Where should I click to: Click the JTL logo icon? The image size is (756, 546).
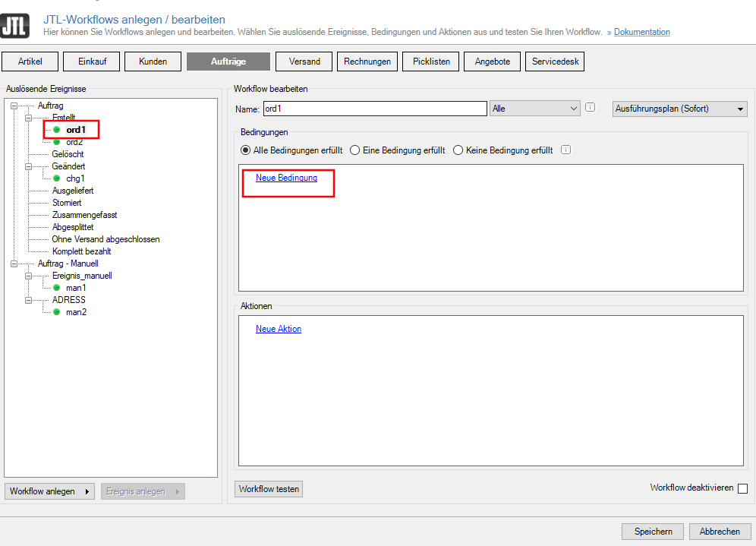coord(15,26)
